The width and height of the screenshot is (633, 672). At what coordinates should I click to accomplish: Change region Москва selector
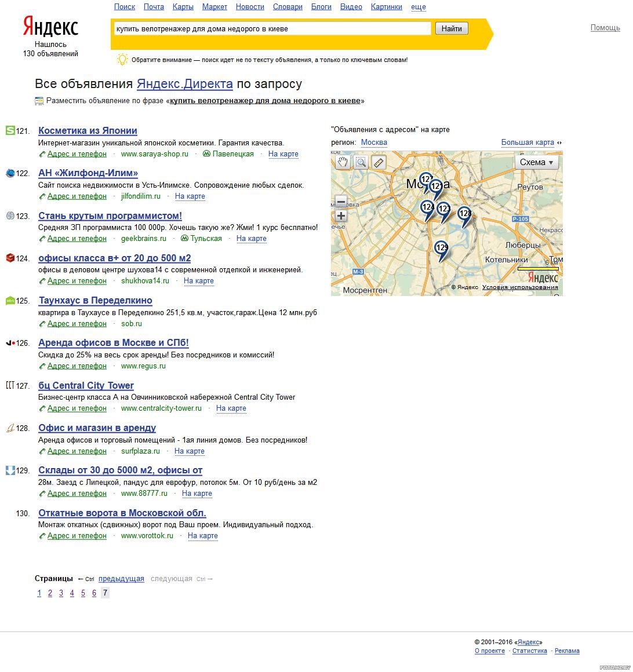[x=374, y=143]
